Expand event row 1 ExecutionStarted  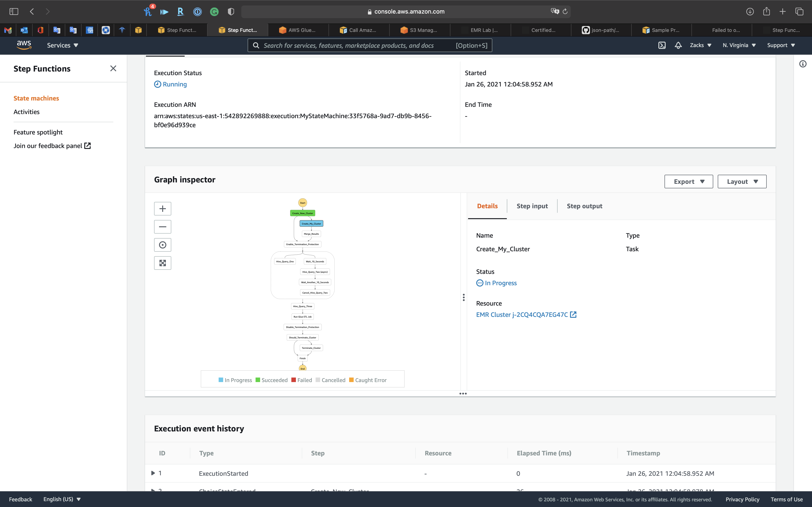(153, 473)
